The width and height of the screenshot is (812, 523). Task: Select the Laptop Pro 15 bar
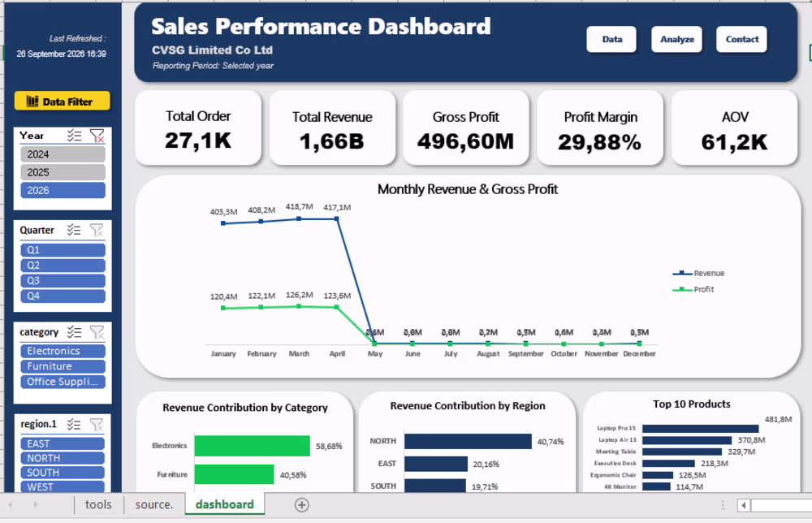click(x=700, y=429)
